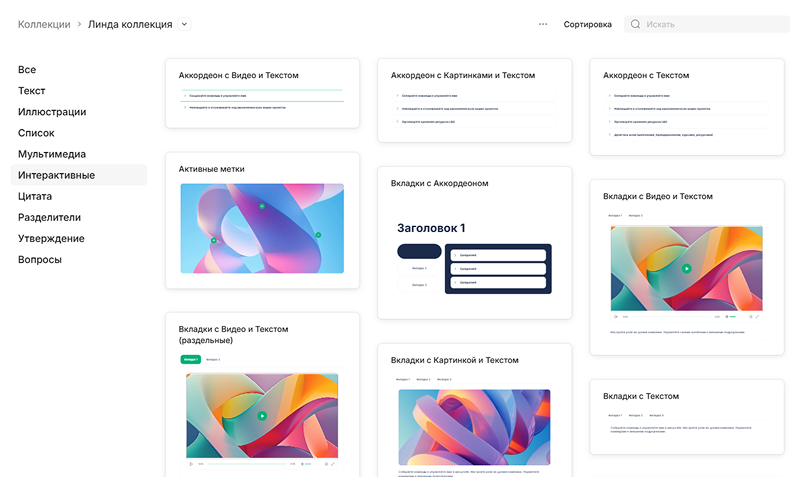Go back to Коллекции breadcrumb
800x477 pixels.
(x=44, y=24)
